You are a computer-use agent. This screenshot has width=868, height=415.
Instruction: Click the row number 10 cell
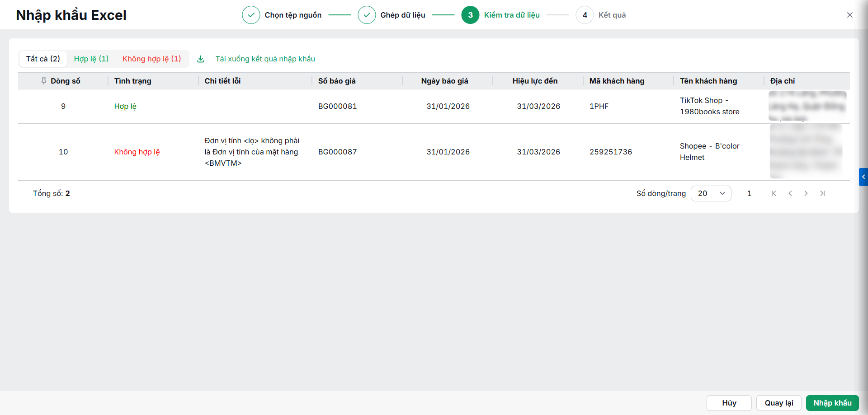[x=63, y=152]
